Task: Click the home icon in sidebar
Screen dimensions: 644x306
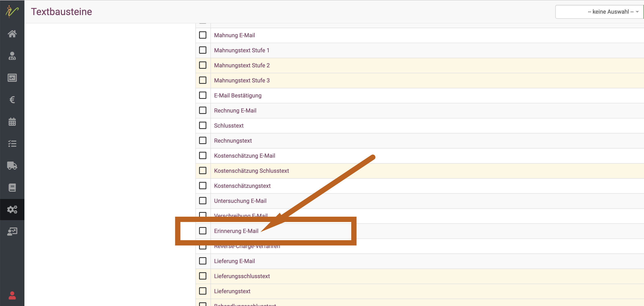Action: 12,34
